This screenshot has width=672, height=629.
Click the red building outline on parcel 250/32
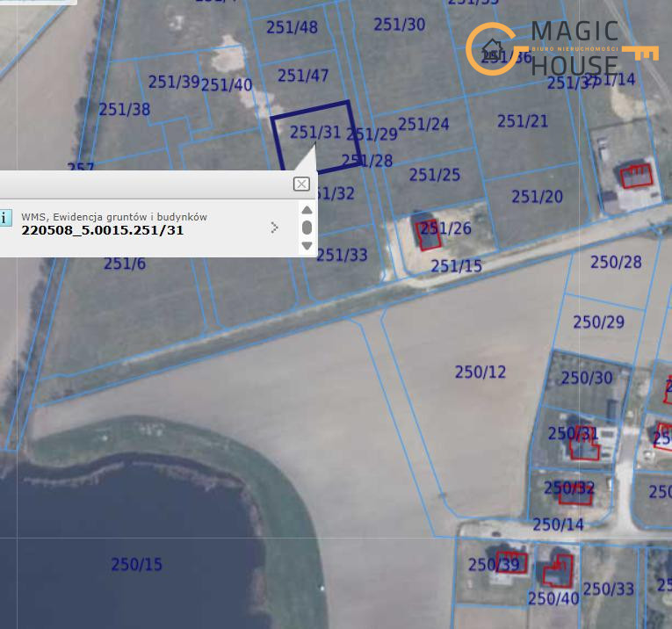pyautogui.click(x=575, y=495)
